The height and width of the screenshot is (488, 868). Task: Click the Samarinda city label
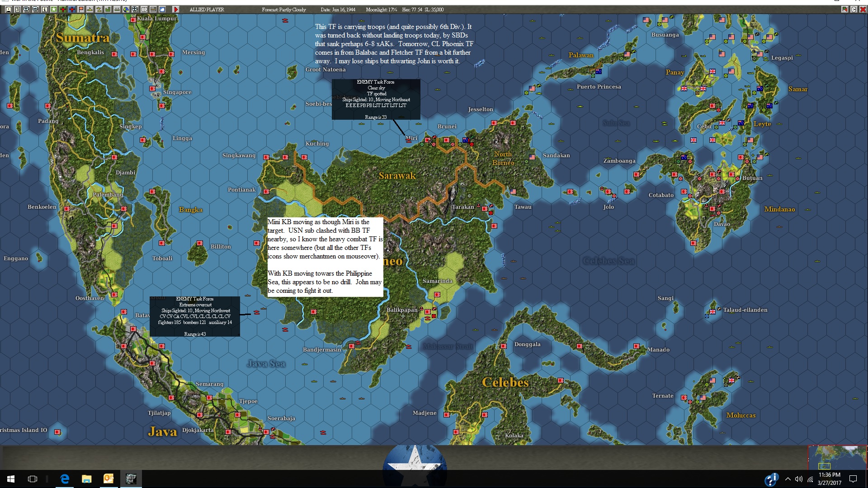[x=437, y=281]
